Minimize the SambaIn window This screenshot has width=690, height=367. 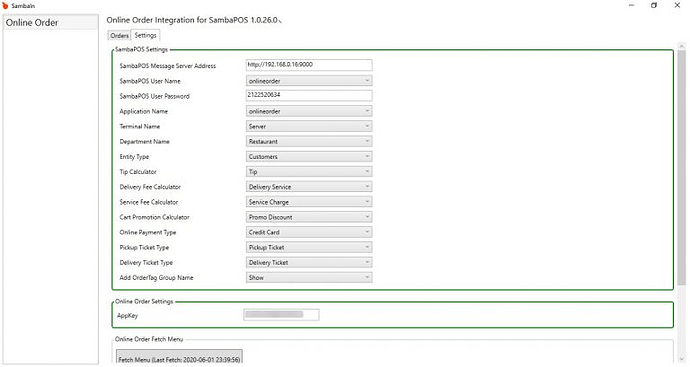[x=631, y=5]
